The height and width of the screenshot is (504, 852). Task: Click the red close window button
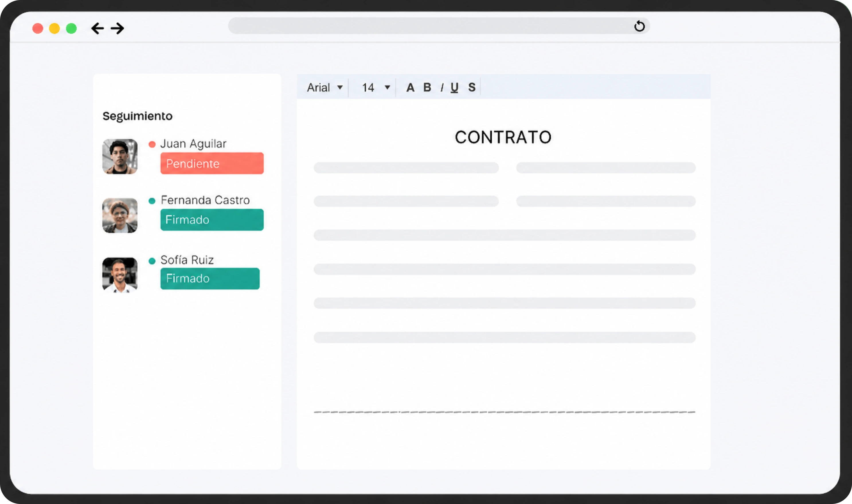pos(38,29)
